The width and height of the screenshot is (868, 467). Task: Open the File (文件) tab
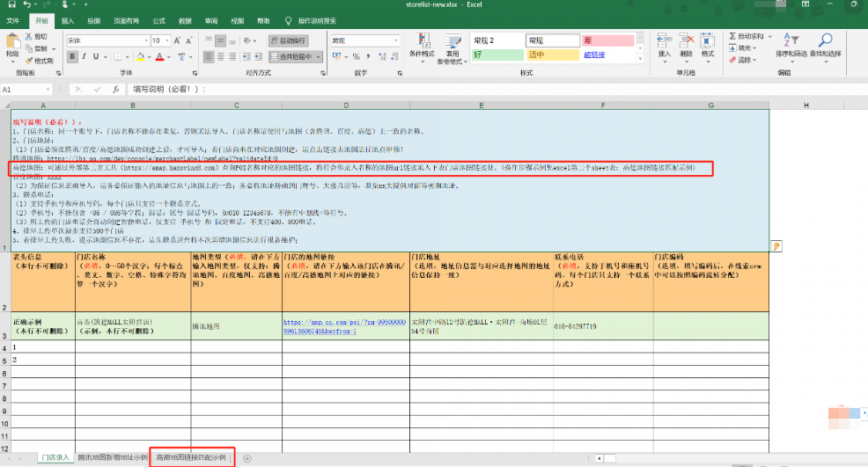(12, 21)
